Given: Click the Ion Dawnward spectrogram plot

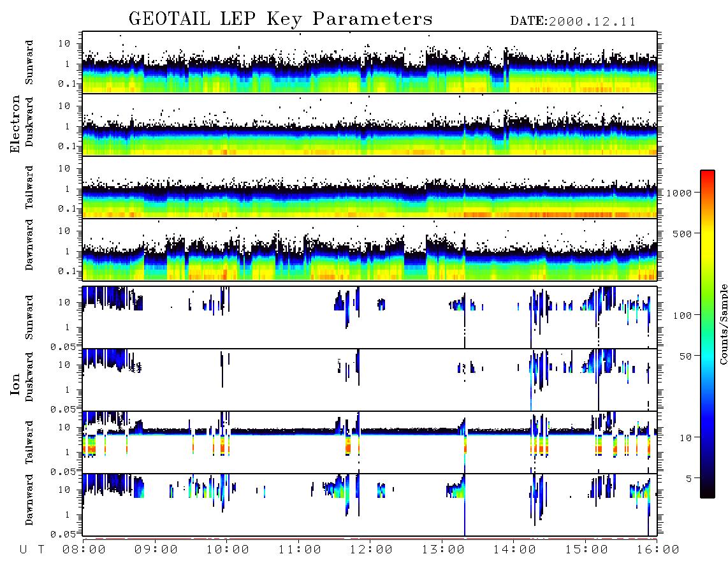Looking at the screenshot, I should point(370,505).
